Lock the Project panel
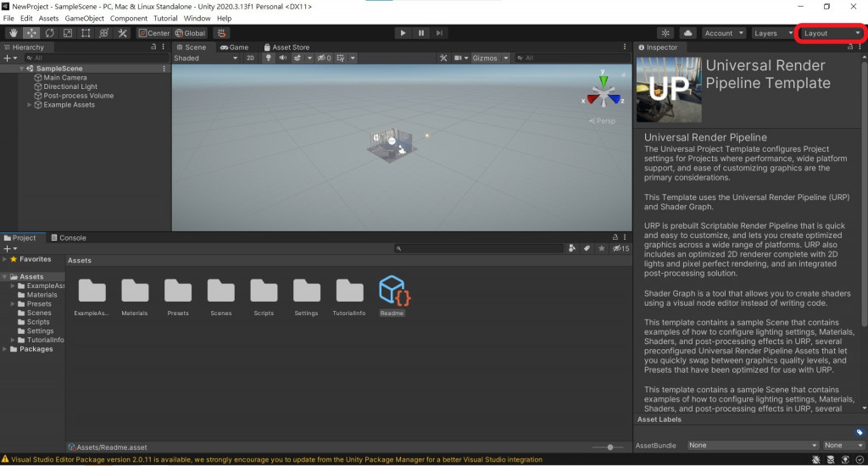 pos(615,237)
